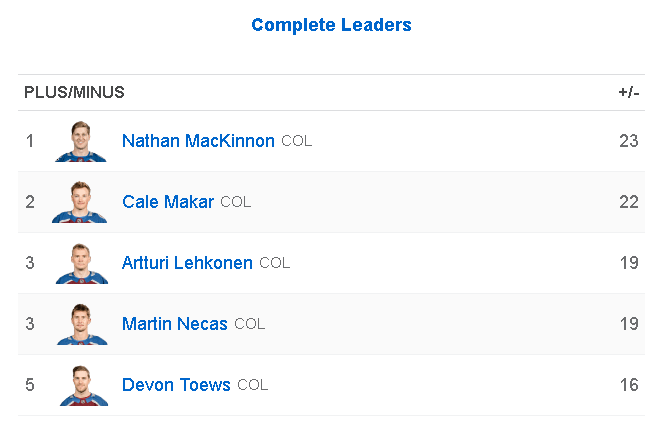Click Cale Makar's headshot photo

[81, 202]
